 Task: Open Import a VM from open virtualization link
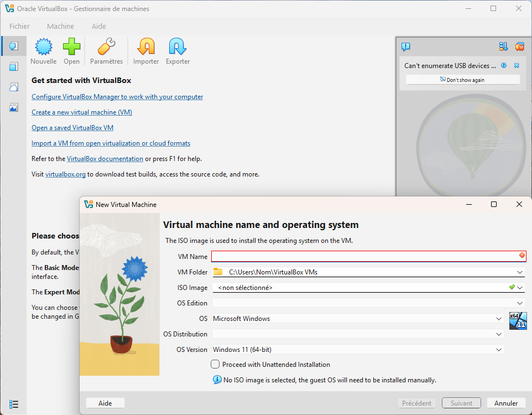(x=111, y=143)
